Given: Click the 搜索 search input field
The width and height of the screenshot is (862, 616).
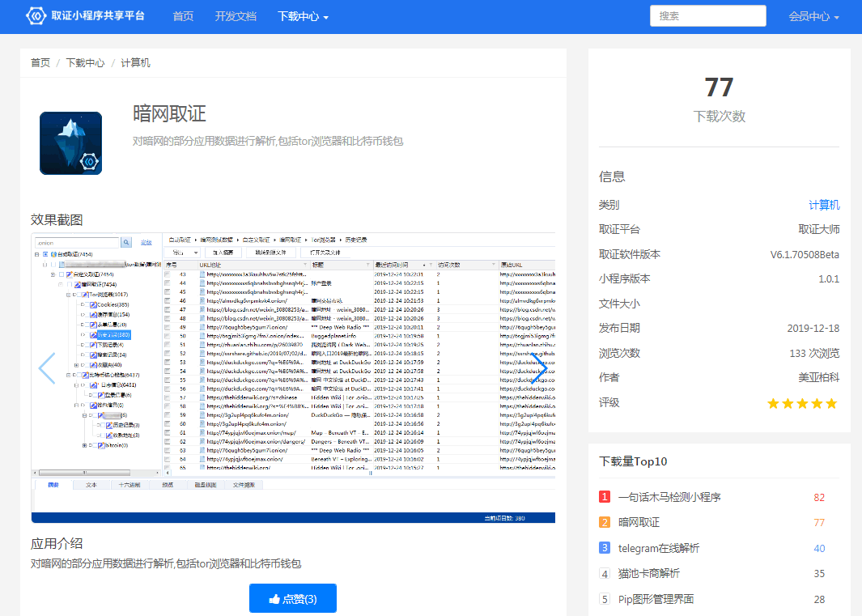Looking at the screenshot, I should pyautogui.click(x=707, y=16).
